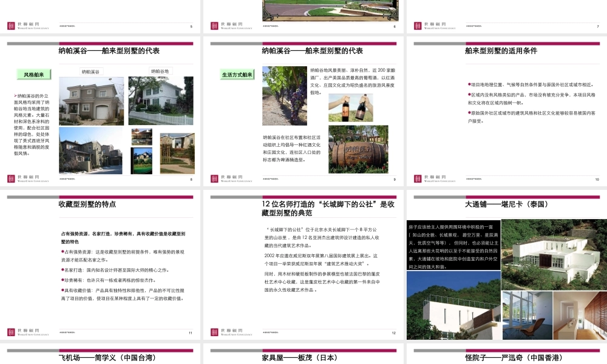This screenshot has height=364, width=607.
Task: Select the two wine bottles photo
Action: (x=351, y=108)
